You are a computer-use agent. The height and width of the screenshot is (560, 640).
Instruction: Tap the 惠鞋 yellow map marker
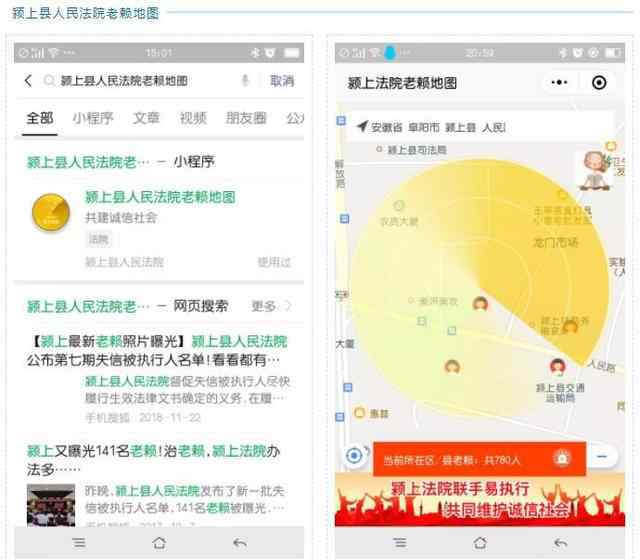pyautogui.click(x=359, y=413)
